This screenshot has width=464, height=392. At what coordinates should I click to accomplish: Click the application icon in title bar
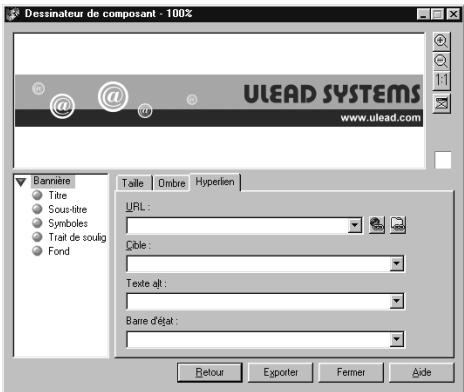[x=13, y=14]
